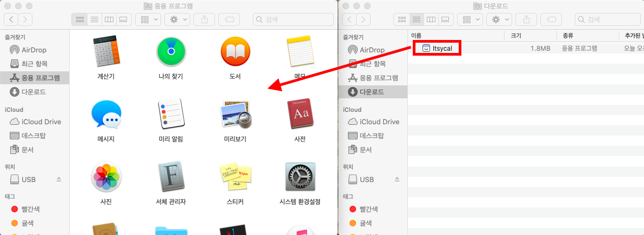Eject USB drive in Applications window sidebar
The image size is (644, 235).
pos(59,179)
